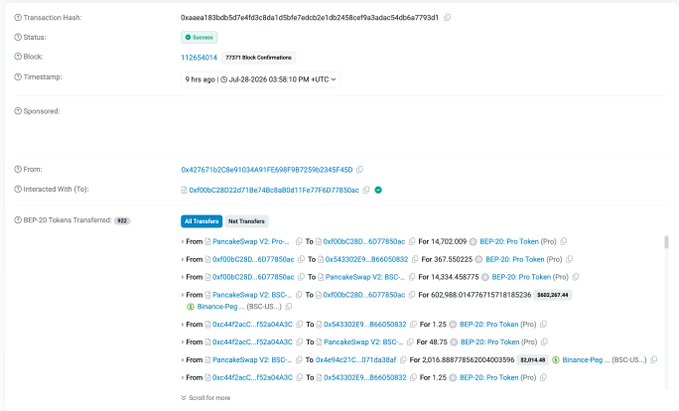Copy Binance-Peg token address in 2,016.88 row
The width and height of the screenshot is (679, 411).
tap(654, 360)
